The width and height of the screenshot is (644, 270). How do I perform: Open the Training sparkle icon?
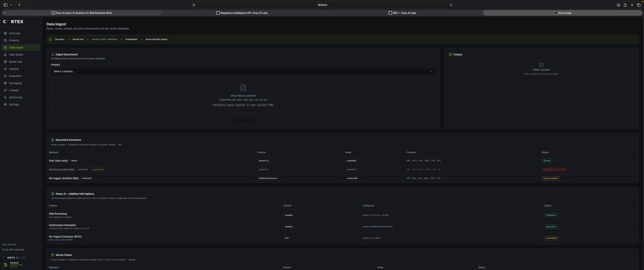[x=5, y=69]
